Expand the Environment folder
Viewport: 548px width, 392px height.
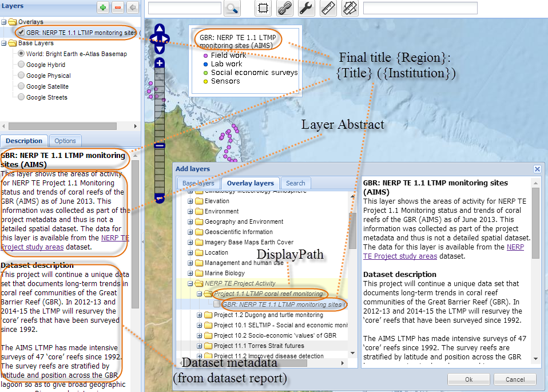(x=190, y=212)
